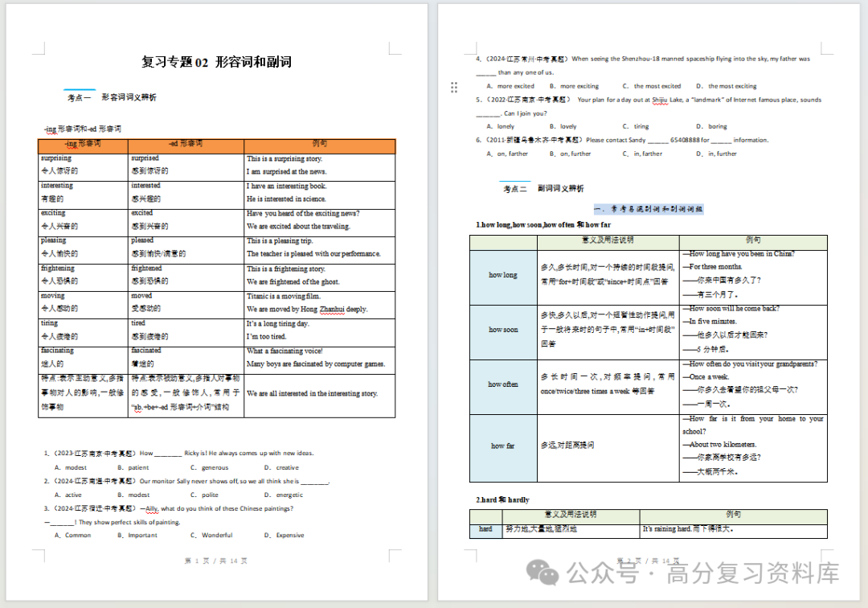
Task: Select option 'C. polite' under question 2
Action: [204, 495]
